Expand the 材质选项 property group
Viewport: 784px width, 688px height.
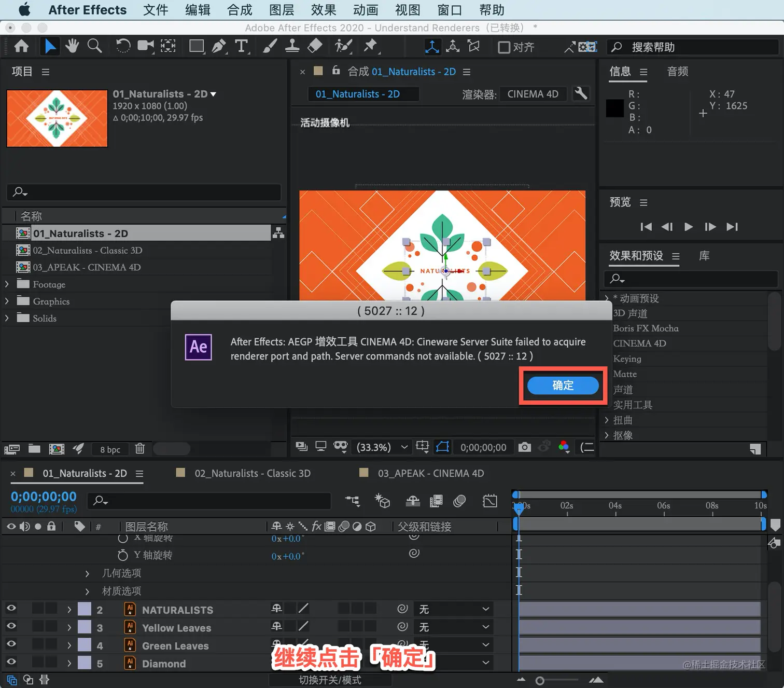(x=87, y=591)
